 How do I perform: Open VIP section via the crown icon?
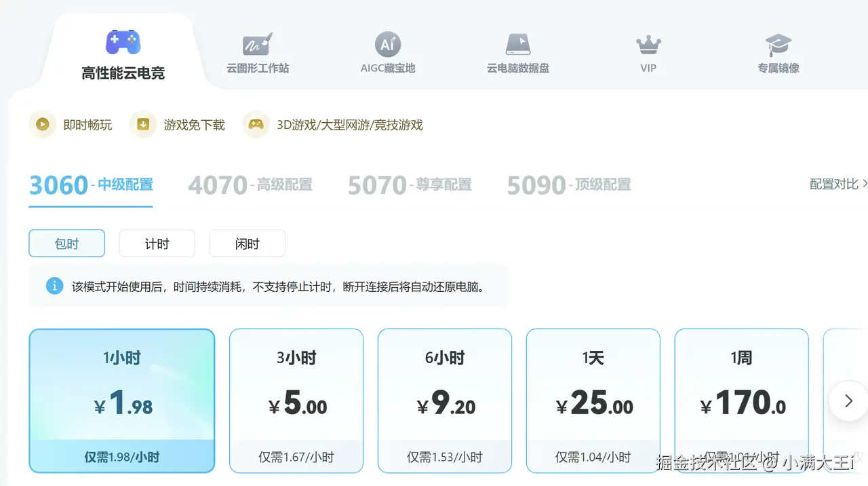[x=648, y=42]
